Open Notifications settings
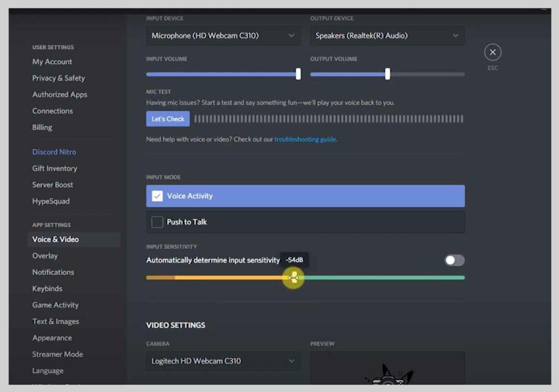 tap(53, 272)
